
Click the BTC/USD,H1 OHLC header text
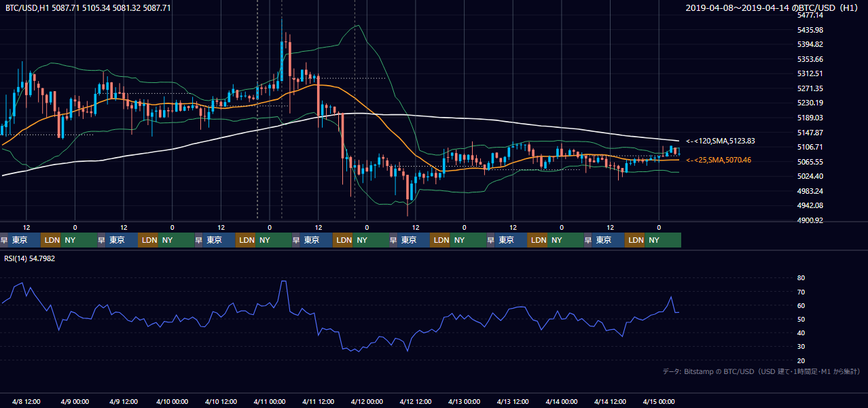point(88,8)
